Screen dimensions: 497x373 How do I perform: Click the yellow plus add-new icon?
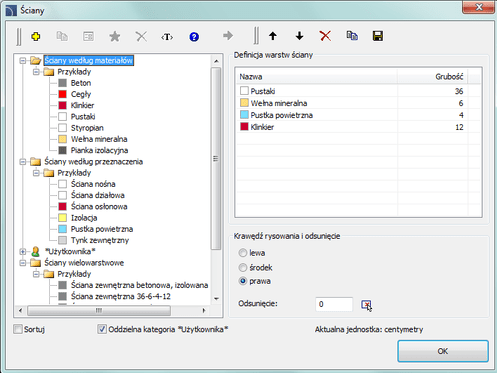(x=36, y=36)
